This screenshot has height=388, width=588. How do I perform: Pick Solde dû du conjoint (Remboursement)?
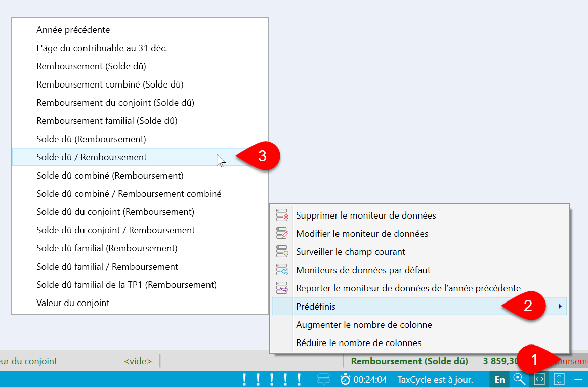click(x=140, y=212)
